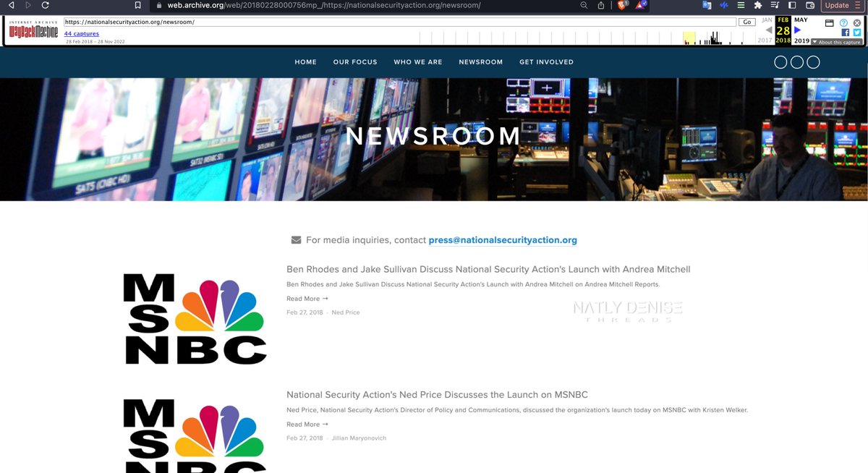Click the Ned Price article summary text
Image resolution: width=868 pixels, height=473 pixels.
(x=517, y=410)
